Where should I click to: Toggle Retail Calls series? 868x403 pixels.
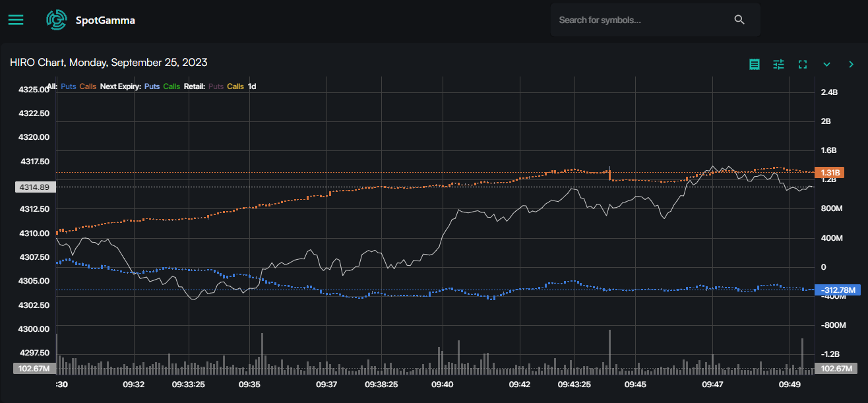235,86
